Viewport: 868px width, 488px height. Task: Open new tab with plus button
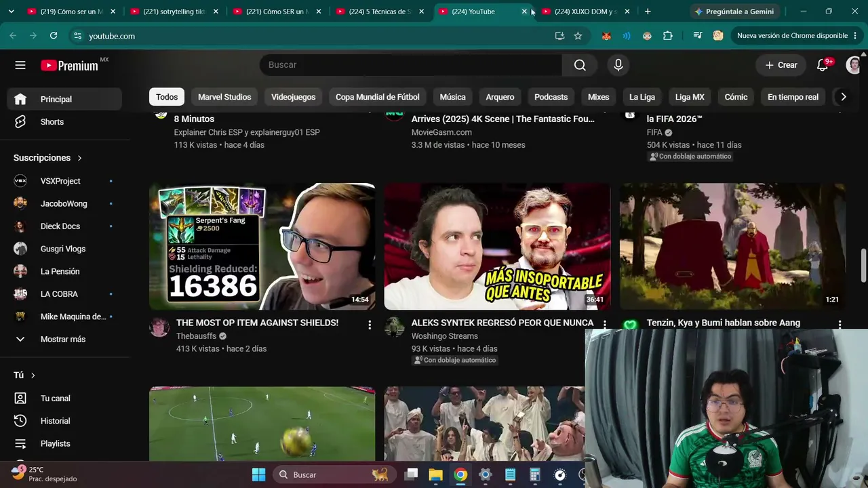pos(648,12)
